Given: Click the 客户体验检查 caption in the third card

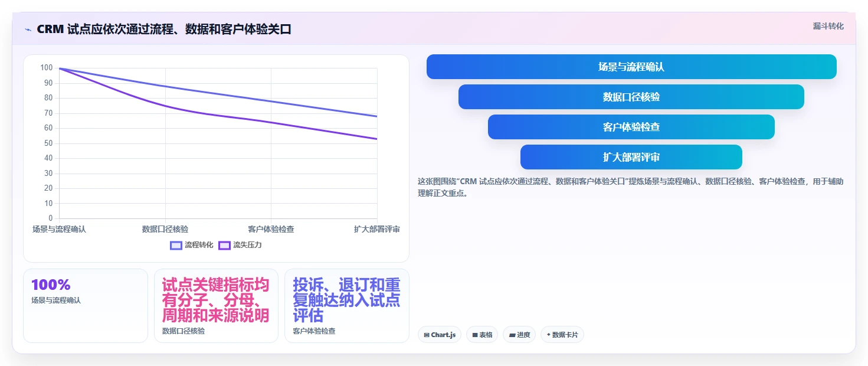Looking at the screenshot, I should click(x=314, y=331).
